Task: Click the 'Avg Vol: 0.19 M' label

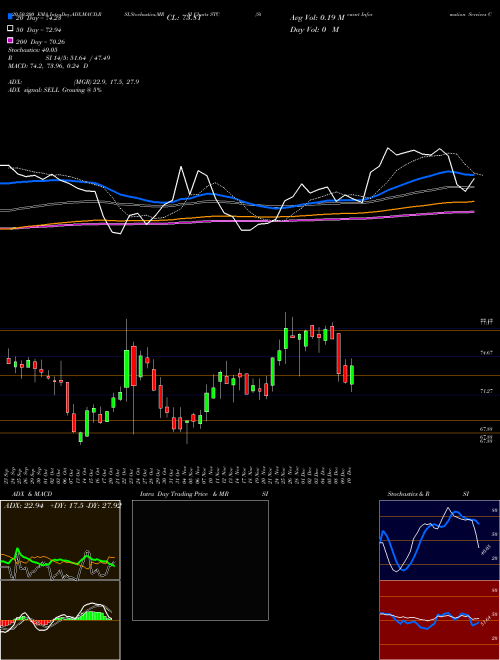Action: pos(317,18)
